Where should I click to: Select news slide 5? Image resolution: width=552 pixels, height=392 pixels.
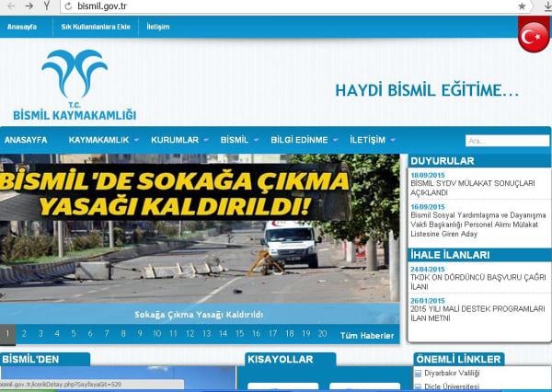(74, 334)
